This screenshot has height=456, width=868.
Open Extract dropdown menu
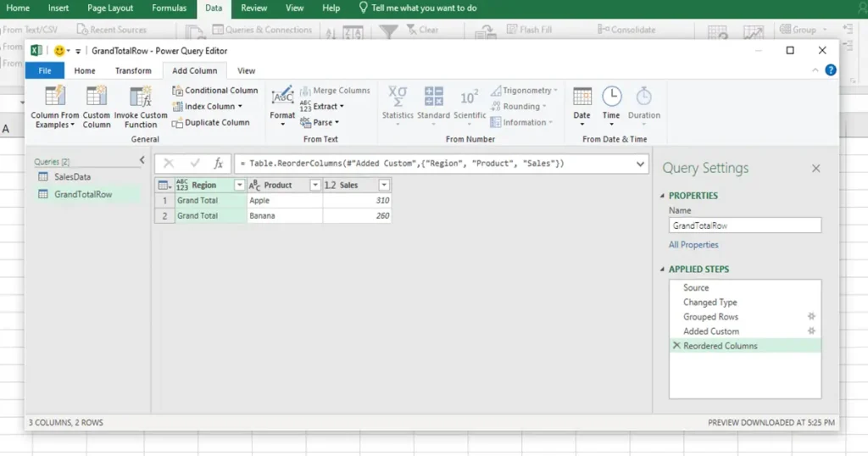point(321,106)
